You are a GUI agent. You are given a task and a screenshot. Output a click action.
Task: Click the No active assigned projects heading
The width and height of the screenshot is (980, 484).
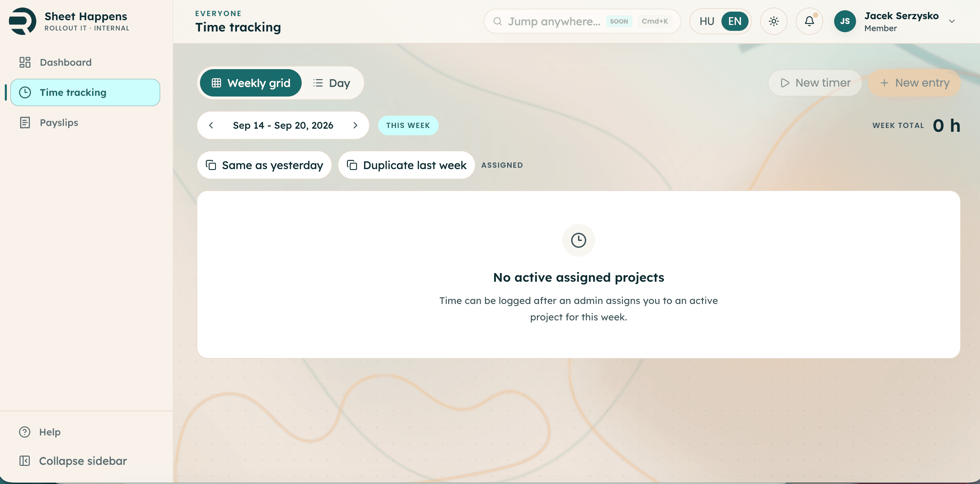pyautogui.click(x=578, y=277)
